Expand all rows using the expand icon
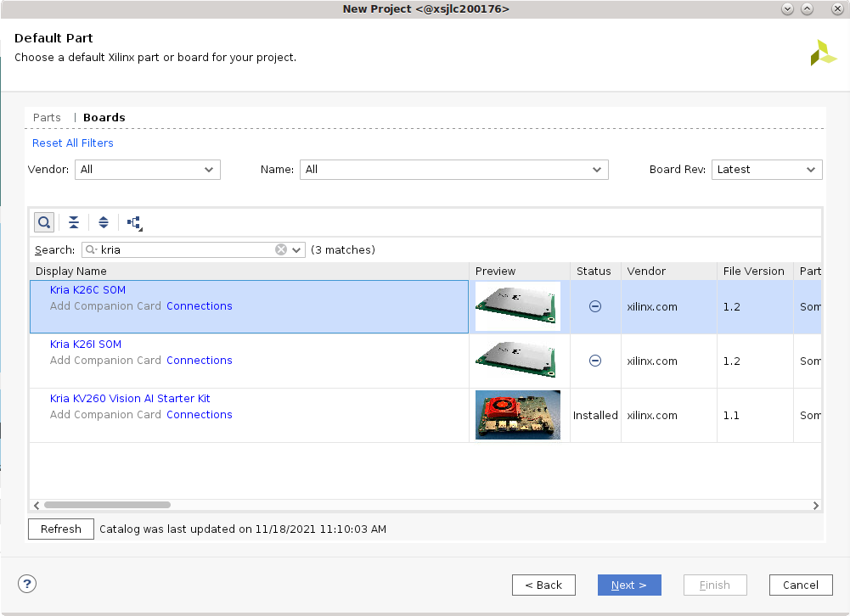Image resolution: width=850 pixels, height=616 pixels. tap(104, 221)
